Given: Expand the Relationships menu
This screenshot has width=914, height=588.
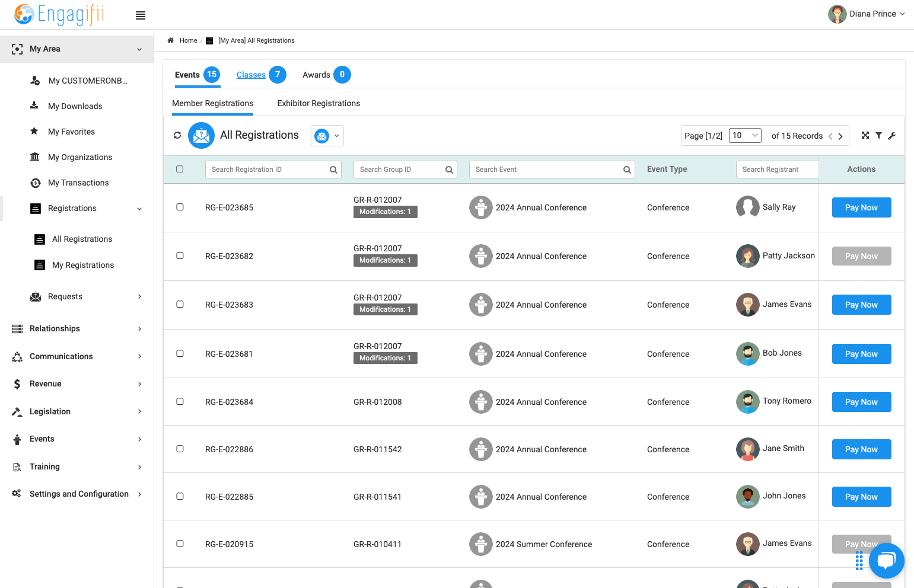Looking at the screenshot, I should point(77,328).
